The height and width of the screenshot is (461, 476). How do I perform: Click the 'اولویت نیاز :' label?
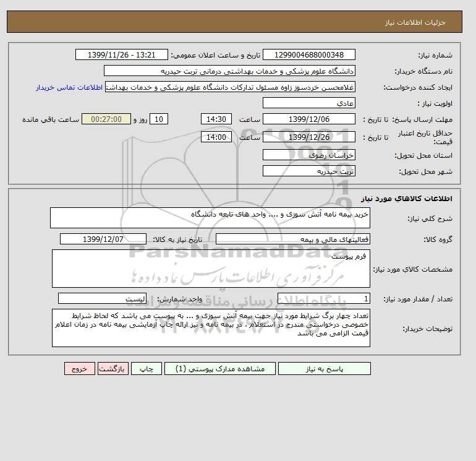[435, 103]
